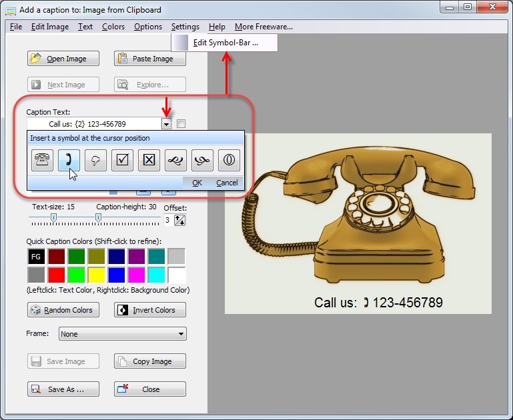Image resolution: width=513 pixels, height=420 pixels.
Task: Click the Text-size slider
Action: coord(54,217)
